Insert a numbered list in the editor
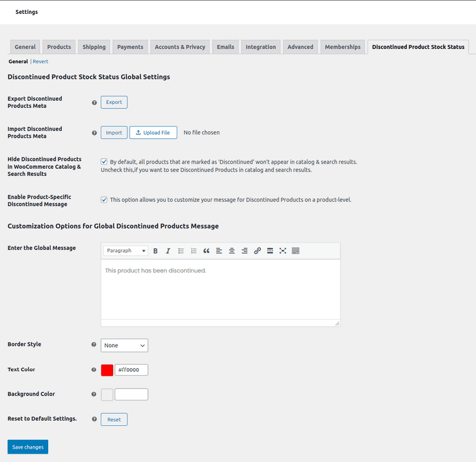Image resolution: width=476 pixels, height=462 pixels. [x=194, y=251]
